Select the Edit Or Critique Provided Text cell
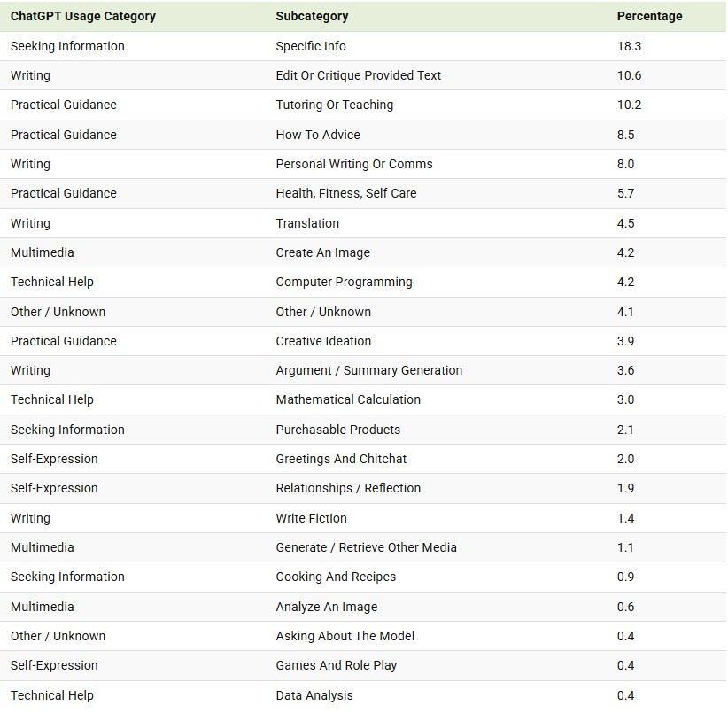728x713 pixels. pos(358,75)
